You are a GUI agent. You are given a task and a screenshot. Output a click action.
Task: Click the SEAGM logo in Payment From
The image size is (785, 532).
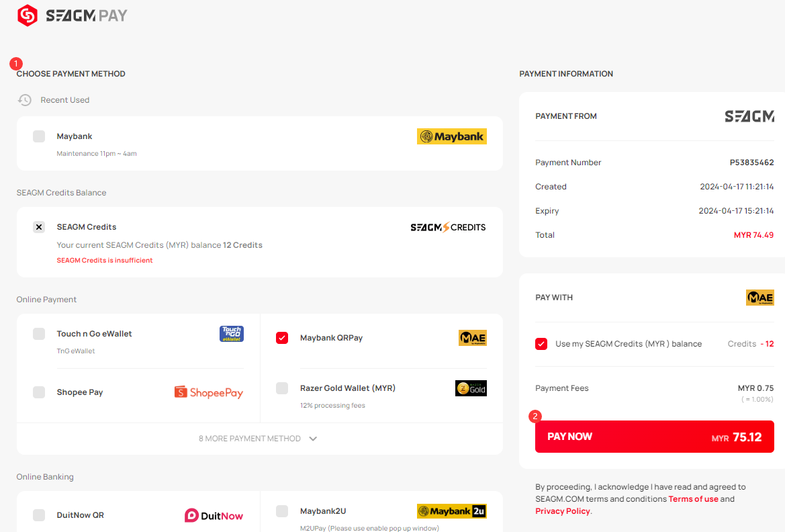click(x=749, y=116)
